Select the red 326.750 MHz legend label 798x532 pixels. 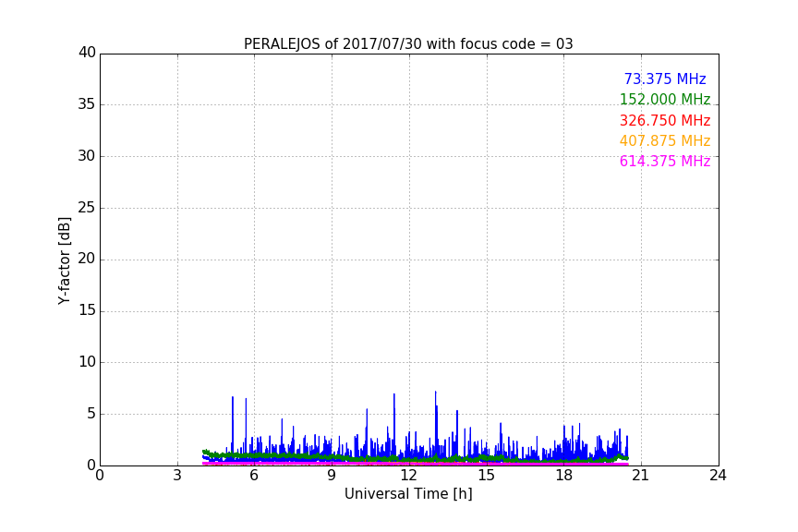(x=665, y=121)
